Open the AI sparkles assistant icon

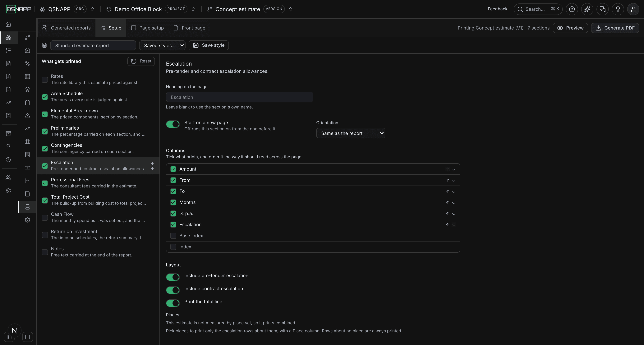pyautogui.click(x=587, y=9)
